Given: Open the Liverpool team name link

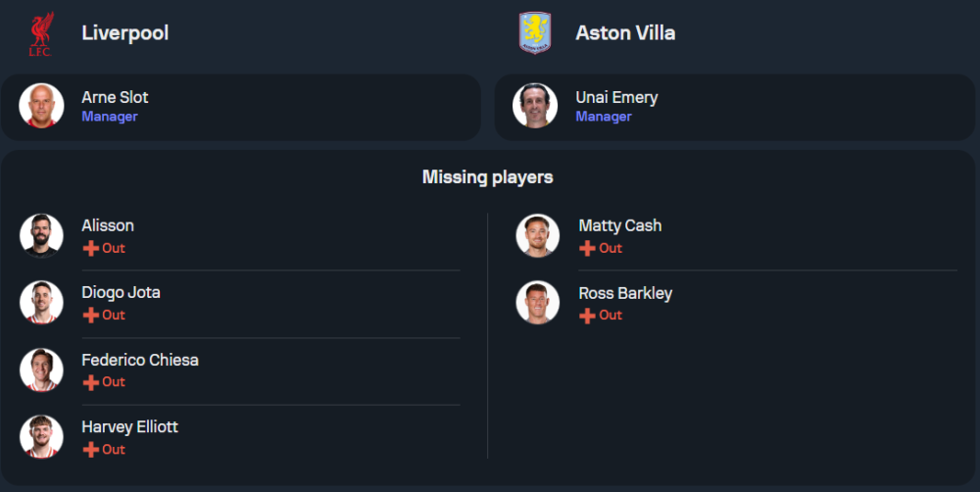Looking at the screenshot, I should pos(124,32).
